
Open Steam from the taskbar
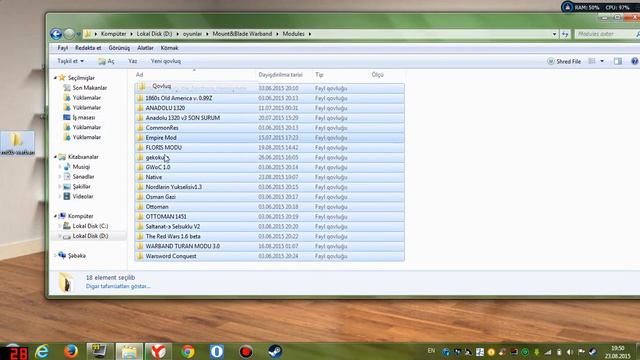point(275,351)
